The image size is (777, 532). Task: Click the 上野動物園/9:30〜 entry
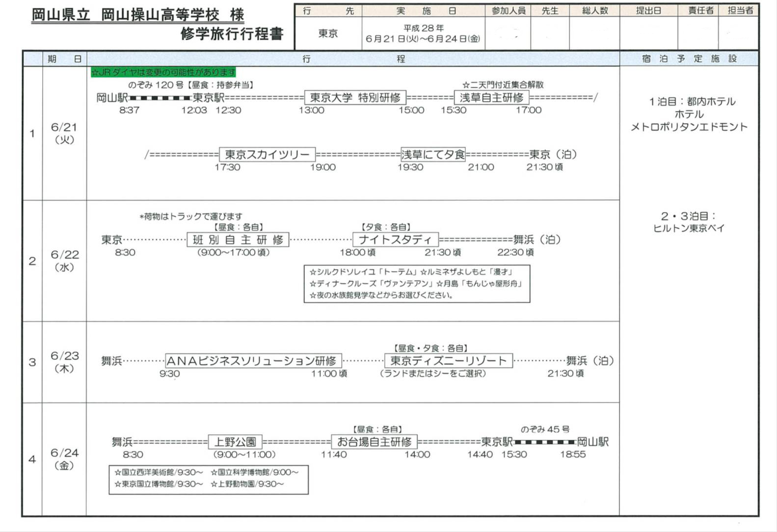(247, 484)
